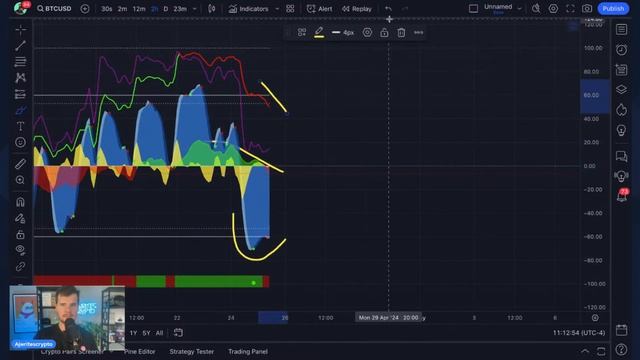Switch to the Pine Editor tab
640x360 pixels.
tap(140, 351)
